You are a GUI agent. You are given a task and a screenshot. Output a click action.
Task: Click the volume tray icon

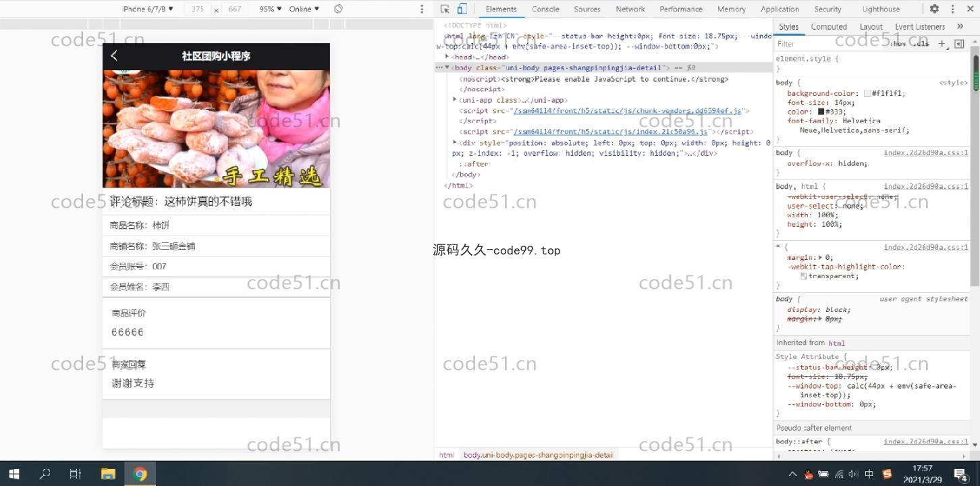[853, 474]
